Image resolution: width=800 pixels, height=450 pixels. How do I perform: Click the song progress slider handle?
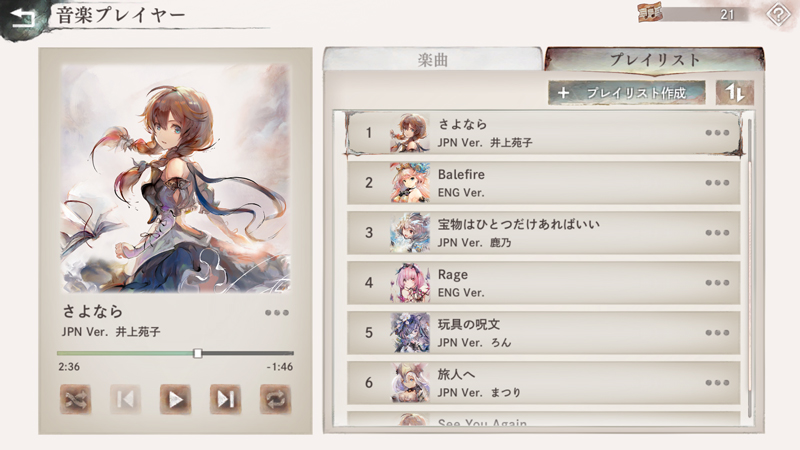(x=198, y=353)
